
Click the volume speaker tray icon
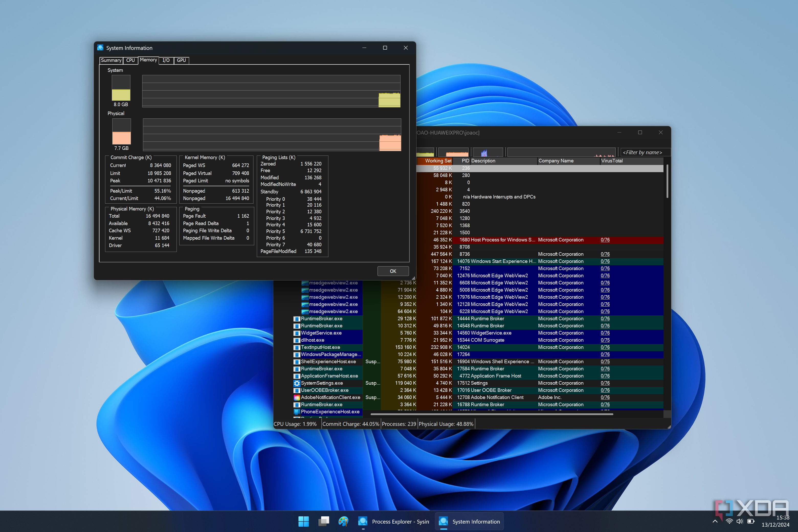[x=740, y=521]
